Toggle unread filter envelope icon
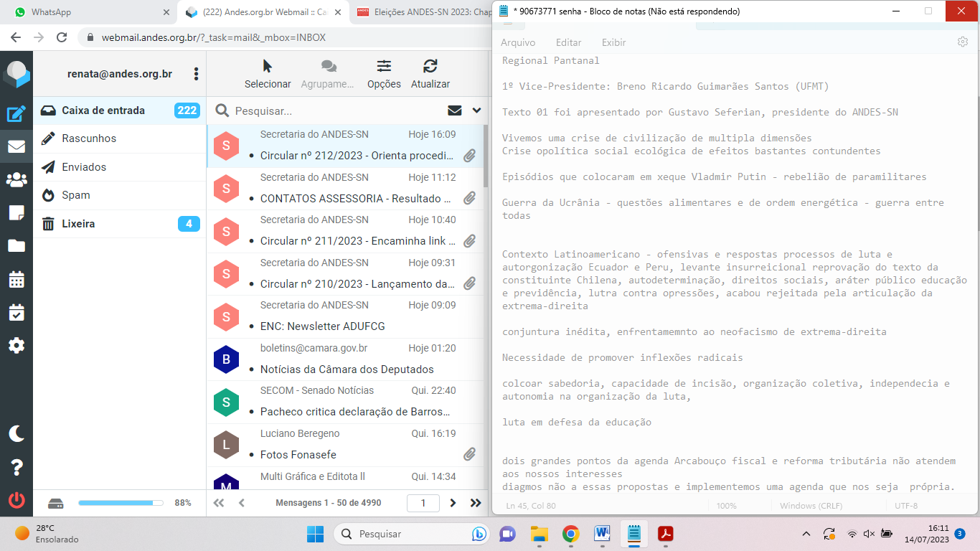 pos(454,110)
